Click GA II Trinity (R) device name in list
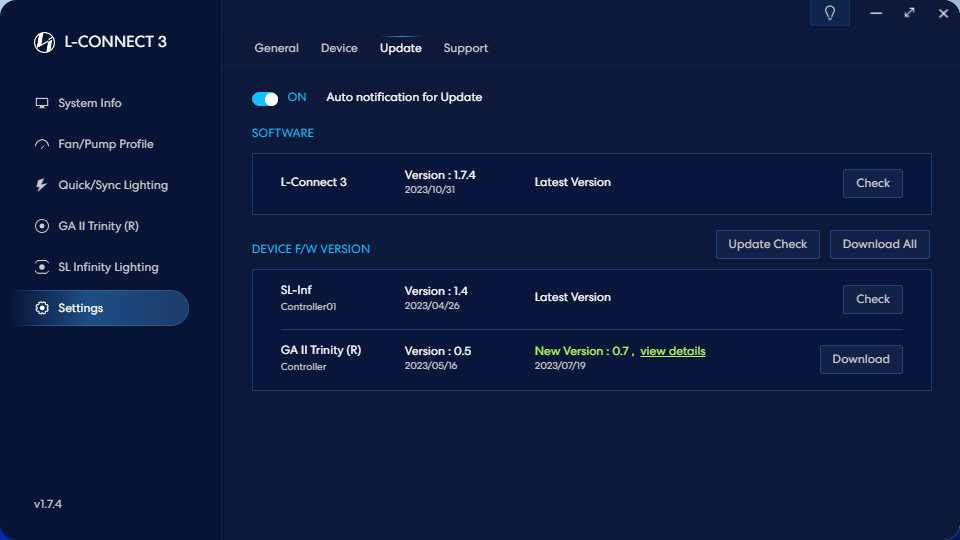960x540 pixels. point(321,350)
